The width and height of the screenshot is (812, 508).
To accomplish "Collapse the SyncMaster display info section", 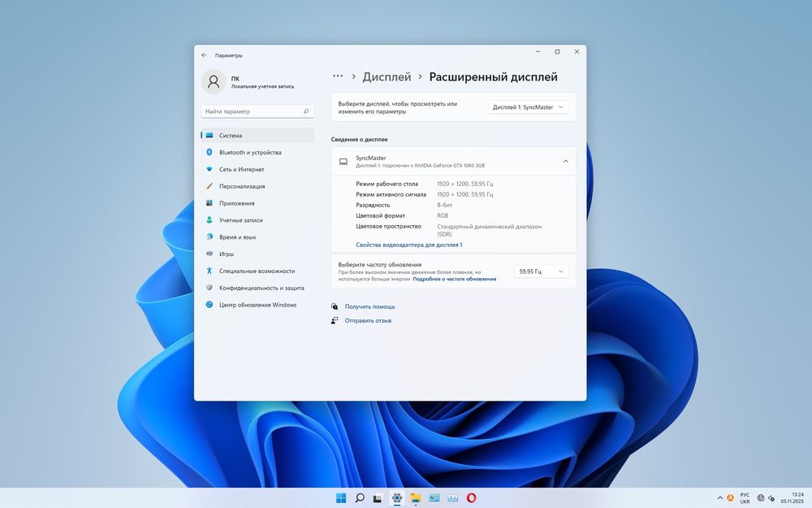I will [x=565, y=162].
